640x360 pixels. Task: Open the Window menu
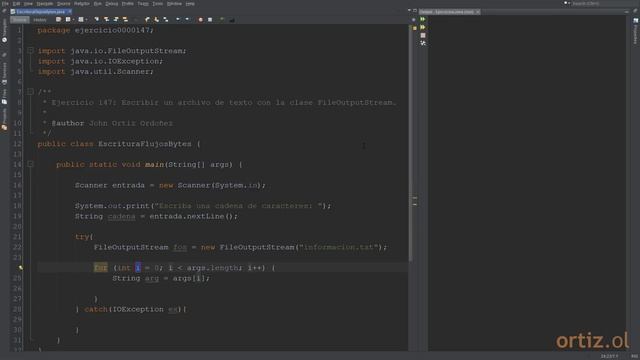pos(174,4)
